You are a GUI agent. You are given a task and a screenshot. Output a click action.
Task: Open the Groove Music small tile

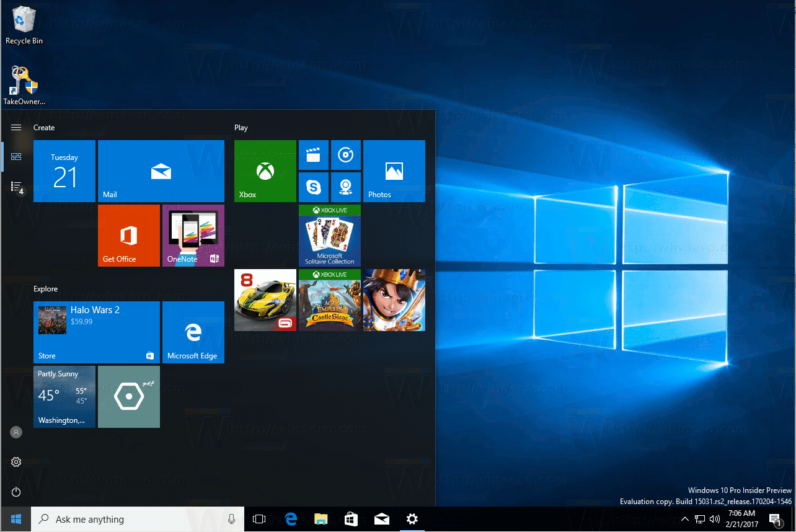(346, 155)
